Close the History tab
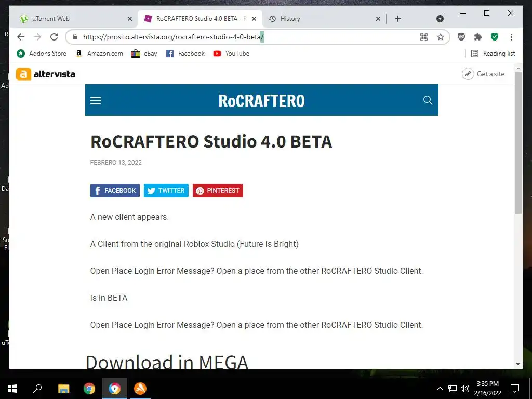Screen dimensions: 532x399 (378, 19)
